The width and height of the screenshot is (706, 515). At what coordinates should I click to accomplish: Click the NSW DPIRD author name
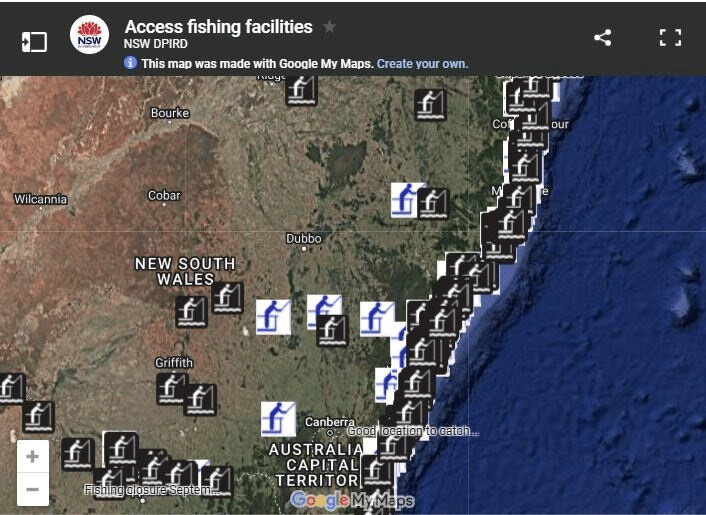pyautogui.click(x=157, y=45)
